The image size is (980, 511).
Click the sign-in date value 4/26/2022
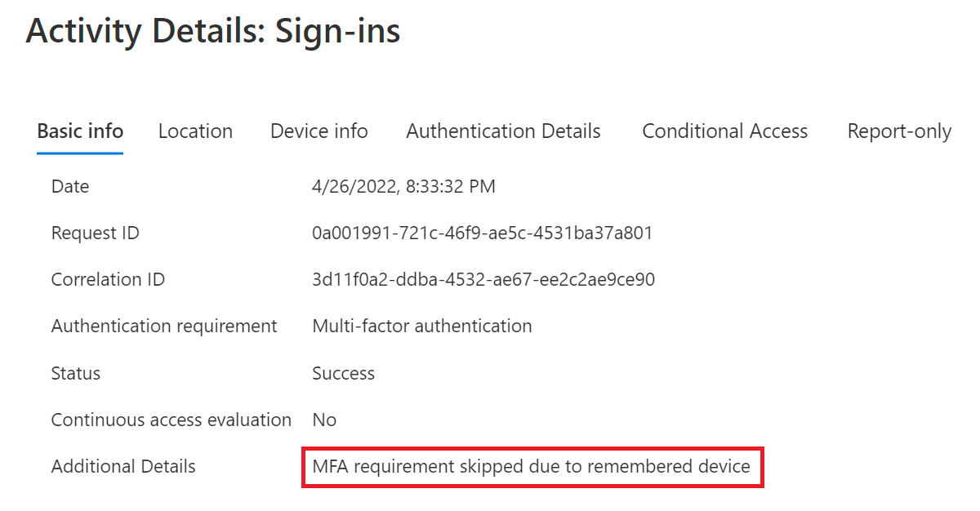403,187
